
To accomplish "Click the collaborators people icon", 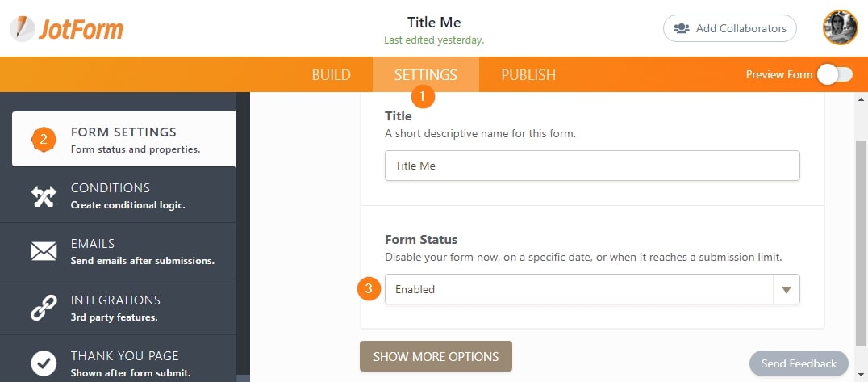I will pyautogui.click(x=682, y=28).
